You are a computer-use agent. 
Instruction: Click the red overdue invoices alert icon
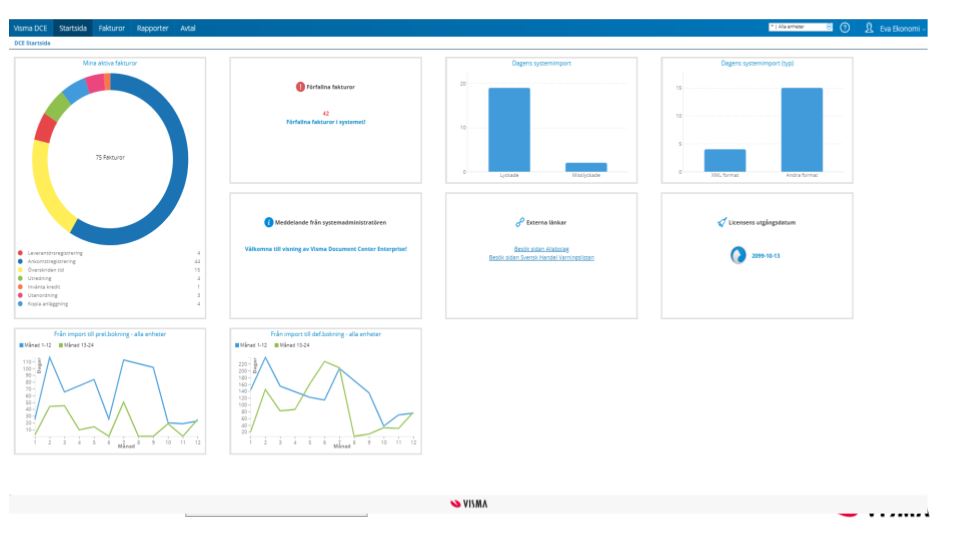(300, 87)
